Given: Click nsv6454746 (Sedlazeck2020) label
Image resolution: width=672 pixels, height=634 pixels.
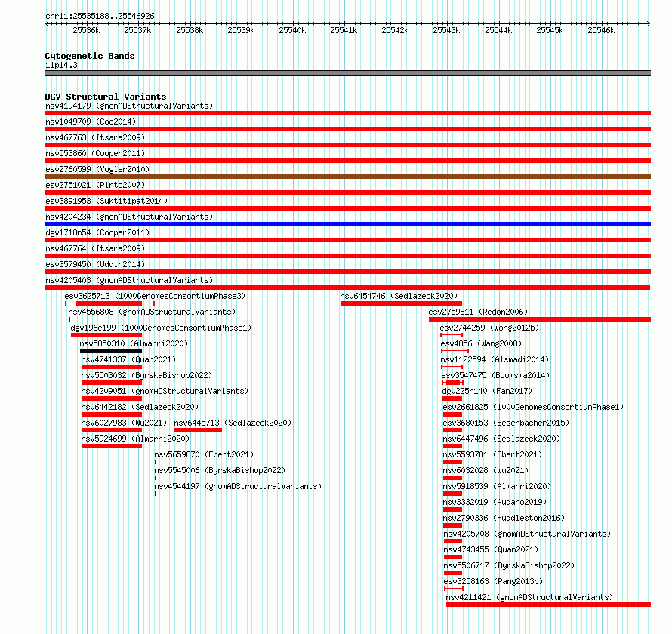Looking at the screenshot, I should click(399, 296).
